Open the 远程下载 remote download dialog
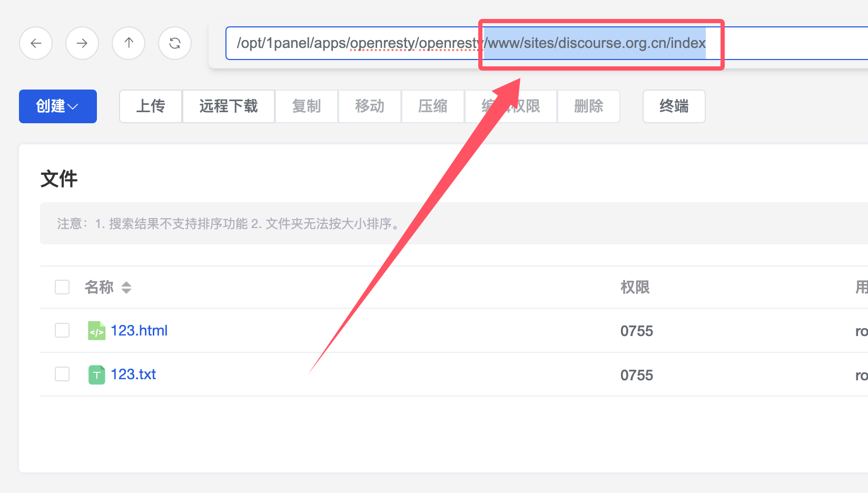This screenshot has height=493, width=868. click(229, 106)
